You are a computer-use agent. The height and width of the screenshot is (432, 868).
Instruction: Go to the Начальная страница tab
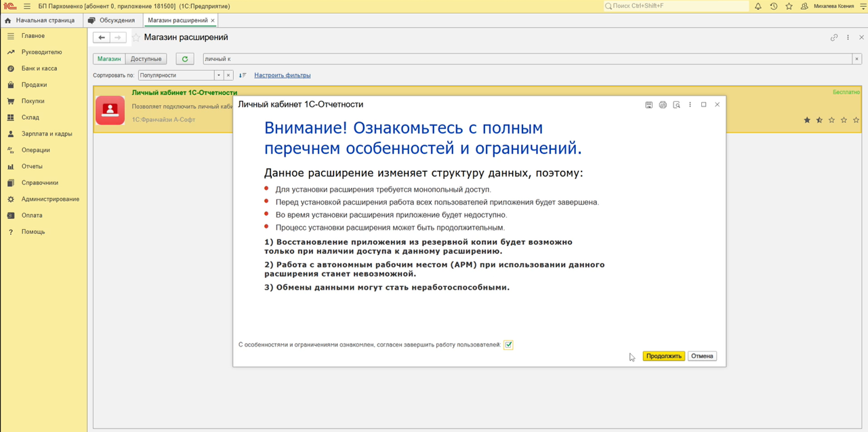click(x=39, y=20)
